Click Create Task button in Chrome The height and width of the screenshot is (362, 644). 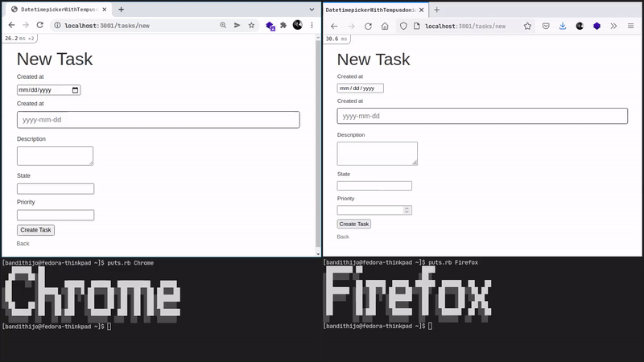[35, 230]
